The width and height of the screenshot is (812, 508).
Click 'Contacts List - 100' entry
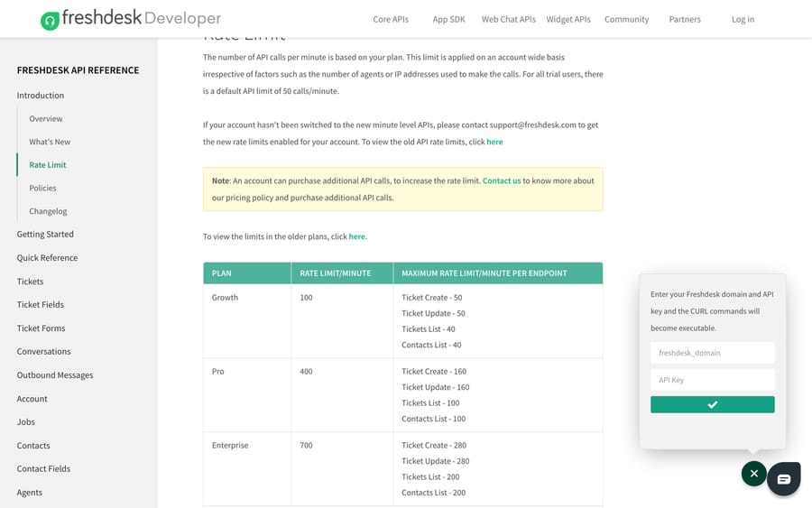pos(433,419)
